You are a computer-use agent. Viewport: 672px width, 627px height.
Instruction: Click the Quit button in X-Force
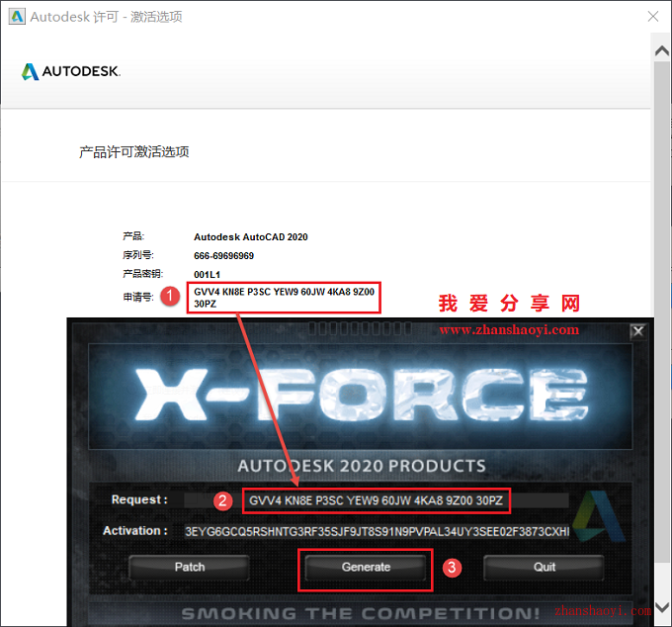[544, 567]
